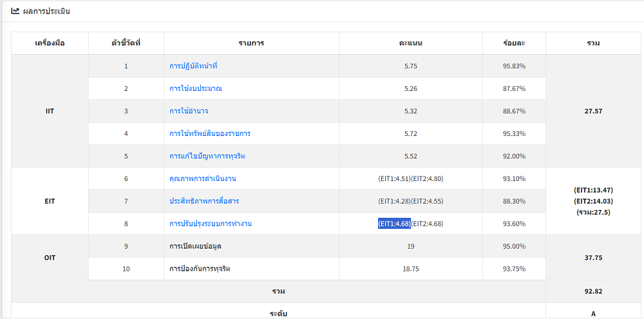Viewport: 644px width, 319px height.
Task: Select the score 5.72
Action: click(411, 133)
